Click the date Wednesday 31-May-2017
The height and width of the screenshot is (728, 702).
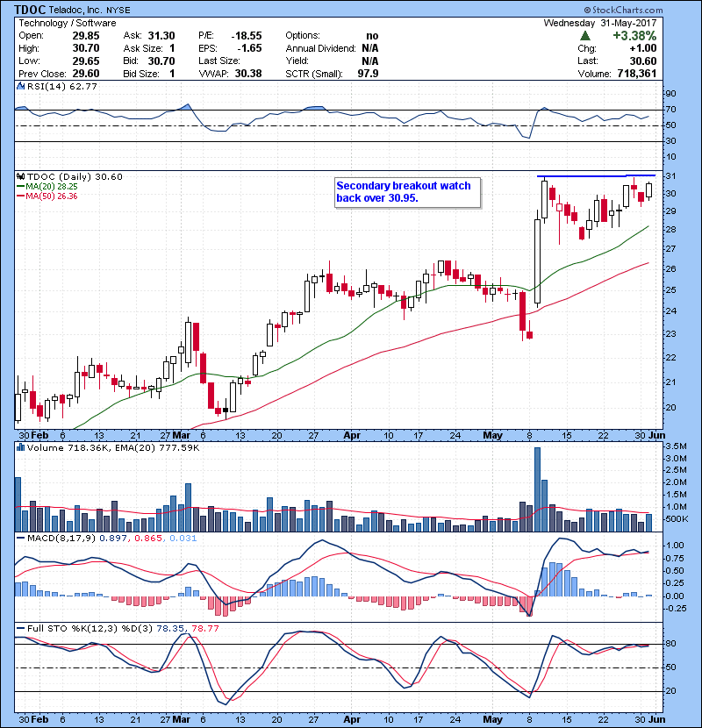(x=600, y=23)
